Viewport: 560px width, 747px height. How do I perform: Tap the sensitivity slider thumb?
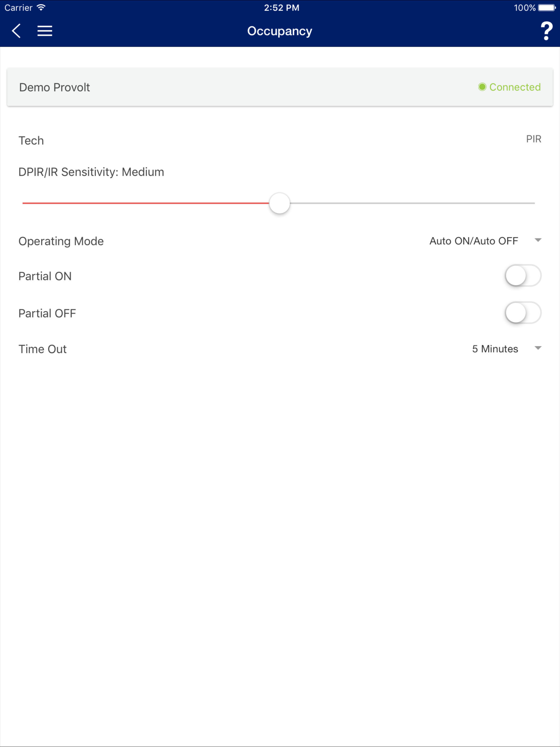(280, 203)
